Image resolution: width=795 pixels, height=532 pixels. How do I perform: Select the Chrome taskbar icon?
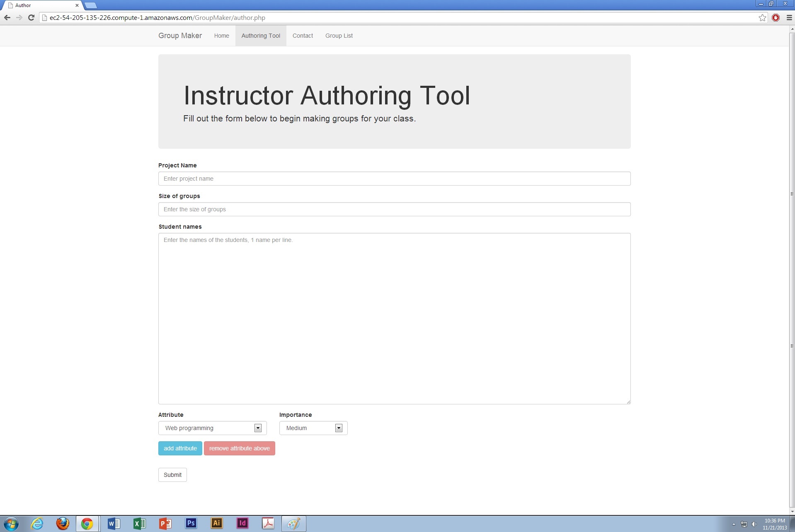point(87,524)
